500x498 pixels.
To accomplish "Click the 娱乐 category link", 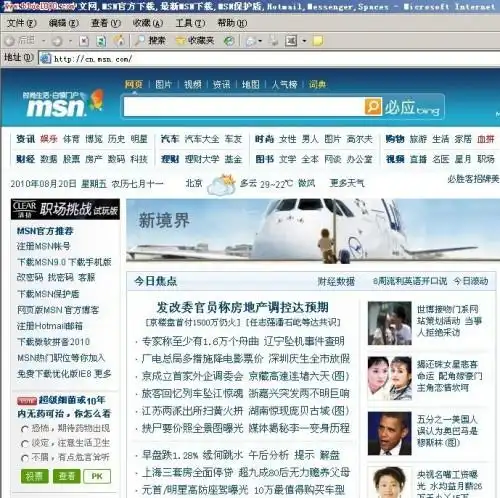I will tap(49, 139).
